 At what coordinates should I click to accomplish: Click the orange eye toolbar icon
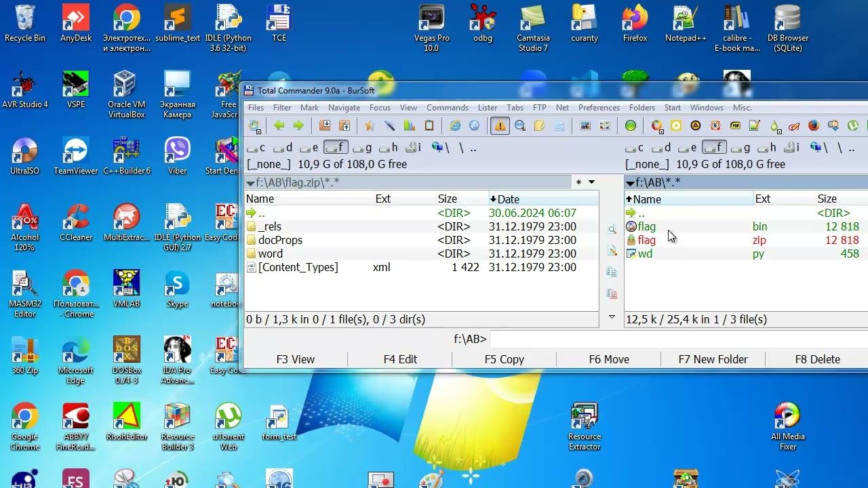point(715,125)
